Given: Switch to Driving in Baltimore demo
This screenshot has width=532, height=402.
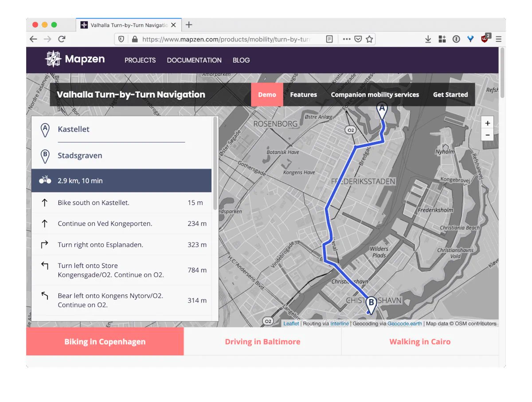Looking at the screenshot, I should [262, 342].
